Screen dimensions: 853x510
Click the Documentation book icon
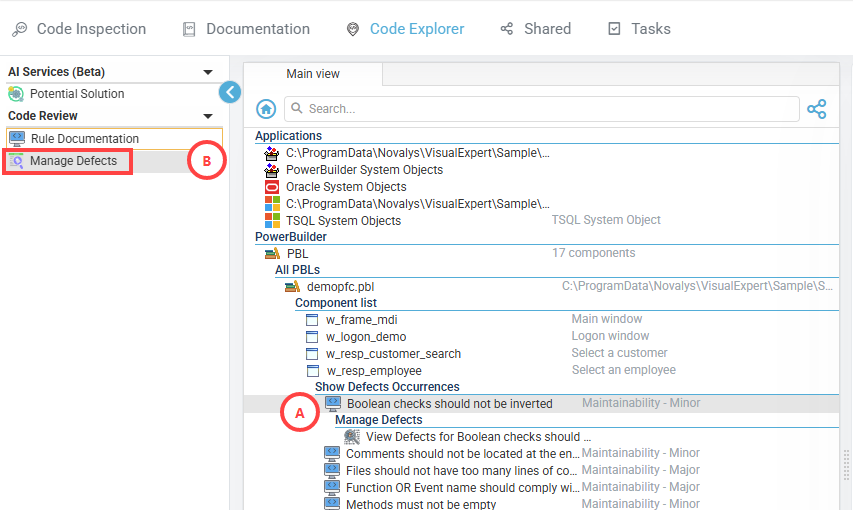[189, 29]
